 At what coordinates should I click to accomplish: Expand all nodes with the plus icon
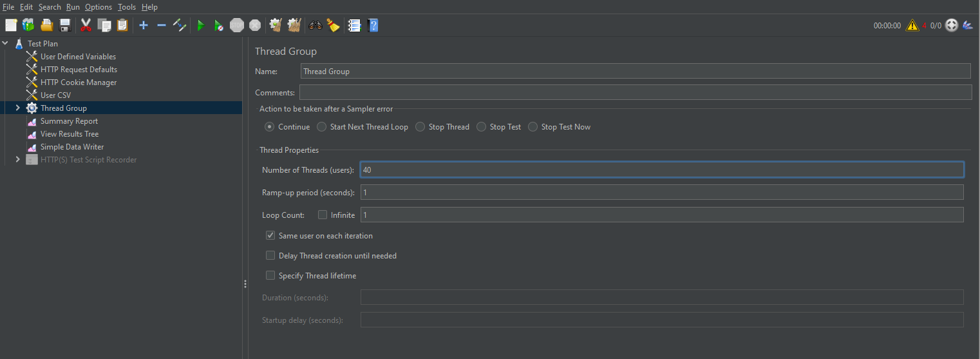point(144,25)
